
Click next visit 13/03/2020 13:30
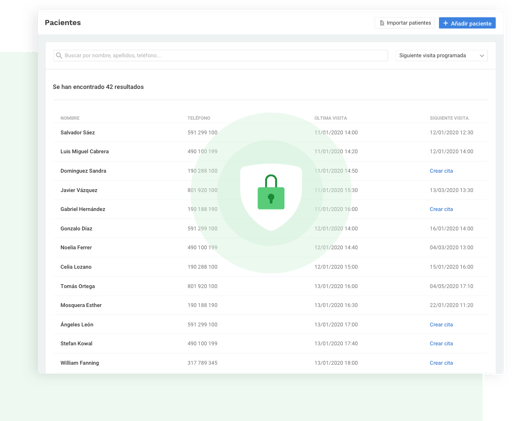pos(451,190)
